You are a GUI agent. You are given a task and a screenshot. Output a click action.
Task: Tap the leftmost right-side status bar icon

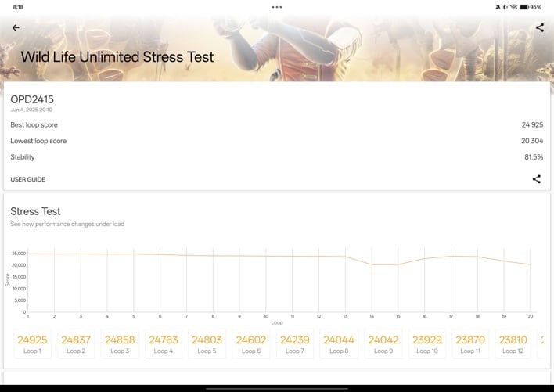497,7
